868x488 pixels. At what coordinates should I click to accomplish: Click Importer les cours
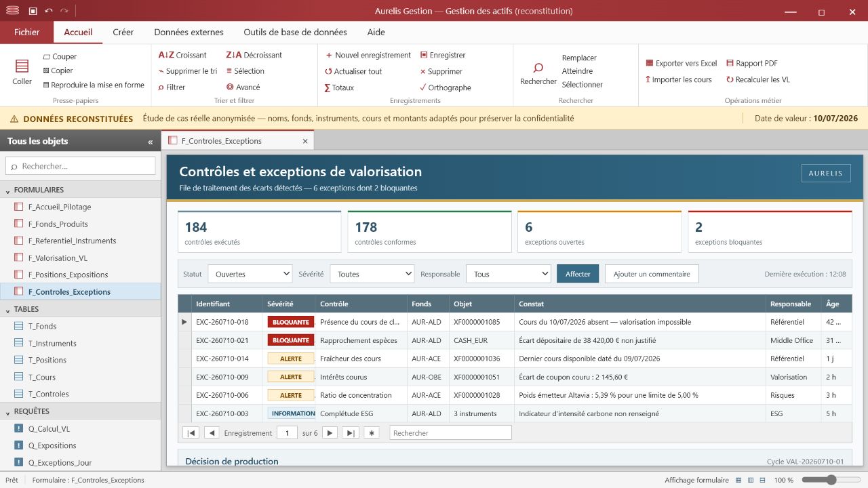coord(679,79)
